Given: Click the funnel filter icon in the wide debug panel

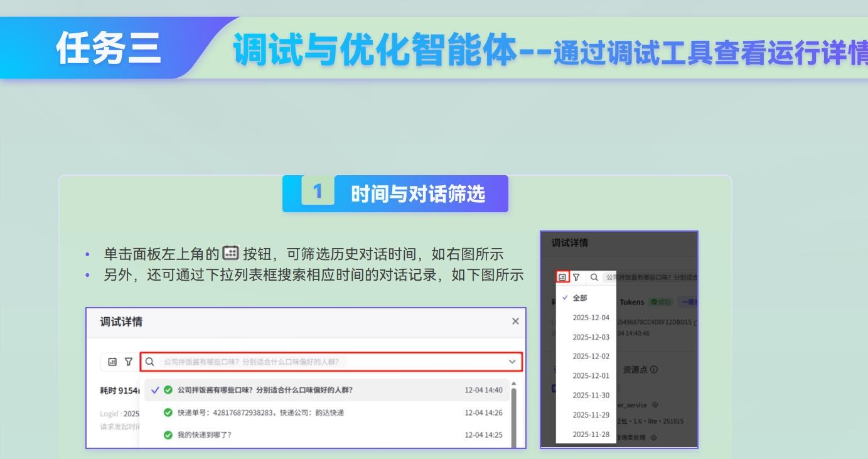Looking at the screenshot, I should [129, 362].
